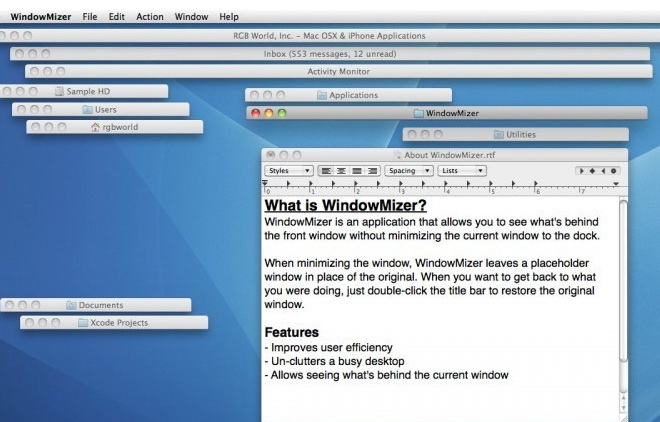The image size is (660, 422).
Task: Close the WindowMizer folder window with red button
Action: pos(255,113)
